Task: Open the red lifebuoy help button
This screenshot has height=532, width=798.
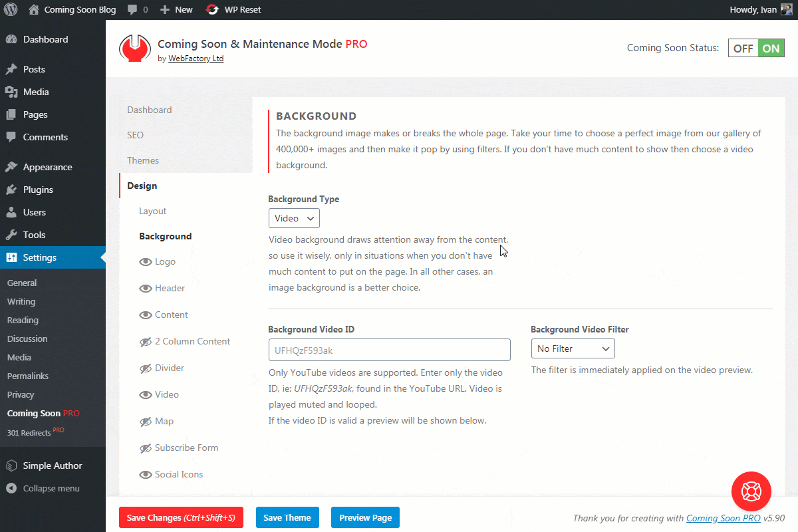Action: 751,492
